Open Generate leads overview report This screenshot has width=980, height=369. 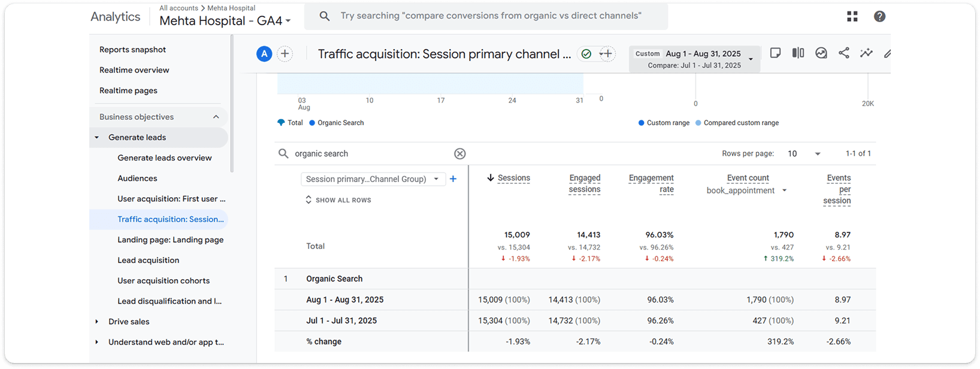pos(165,158)
